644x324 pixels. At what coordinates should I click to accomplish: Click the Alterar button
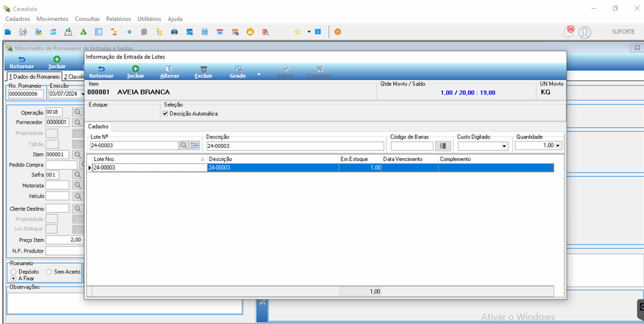pos(169,72)
